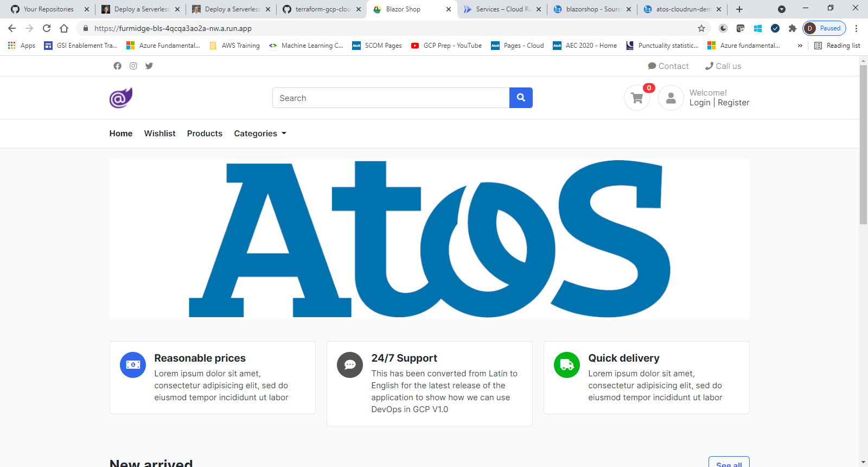Show more bookmarks with the chevron

[x=800, y=46]
